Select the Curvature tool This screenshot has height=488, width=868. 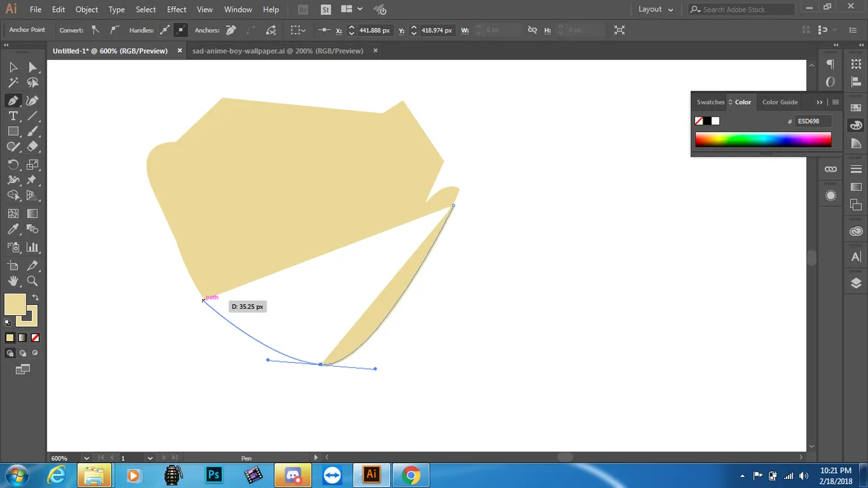[32, 100]
